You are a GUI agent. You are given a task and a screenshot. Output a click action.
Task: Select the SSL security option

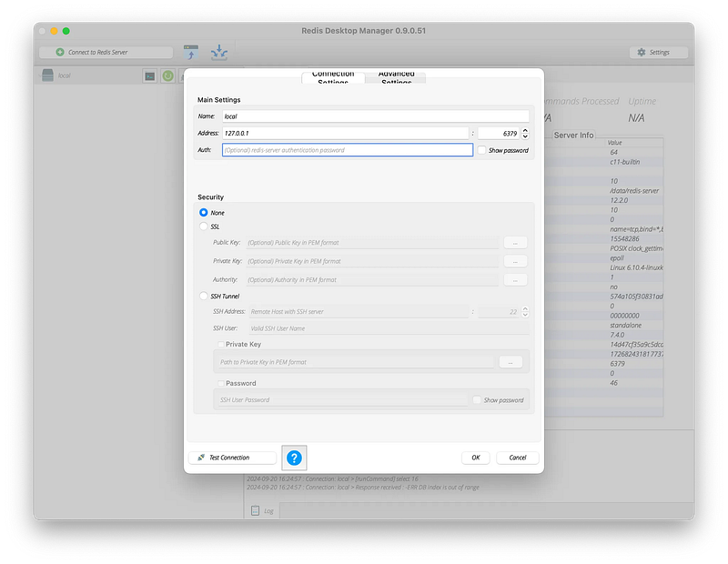203,227
